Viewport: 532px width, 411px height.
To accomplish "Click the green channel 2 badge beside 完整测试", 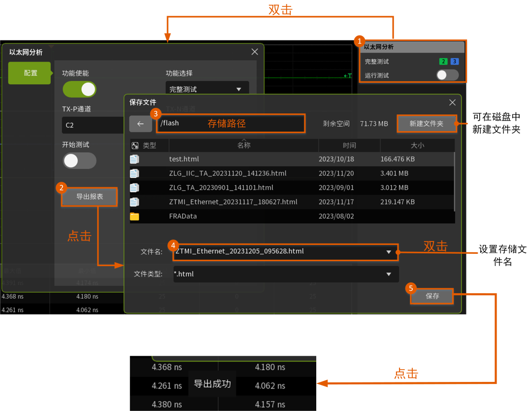I will point(442,61).
